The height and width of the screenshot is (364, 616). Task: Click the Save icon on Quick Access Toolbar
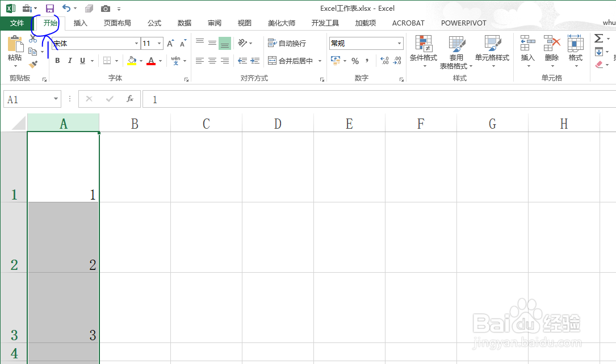[50, 8]
